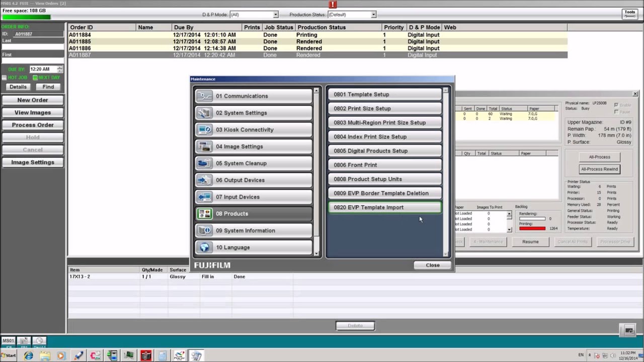Open the 02 System Settings category
This screenshot has width=644, height=362.
tap(254, 113)
